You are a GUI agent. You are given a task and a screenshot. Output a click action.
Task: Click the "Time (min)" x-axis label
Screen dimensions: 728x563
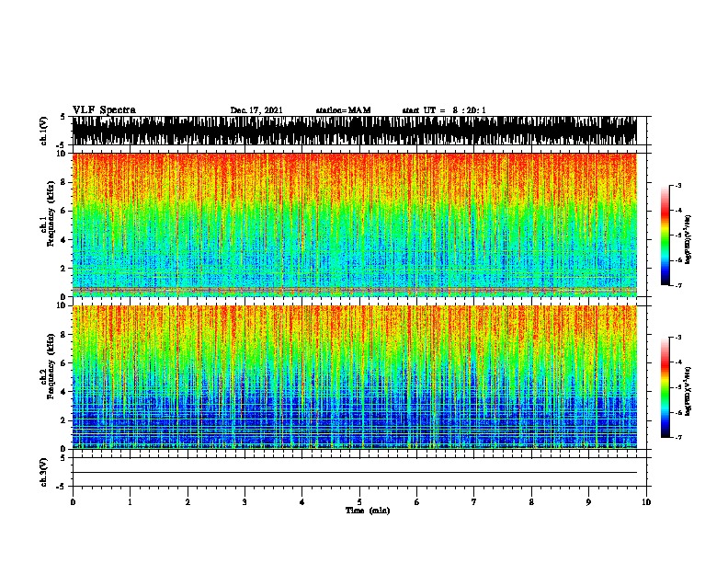pyautogui.click(x=368, y=511)
